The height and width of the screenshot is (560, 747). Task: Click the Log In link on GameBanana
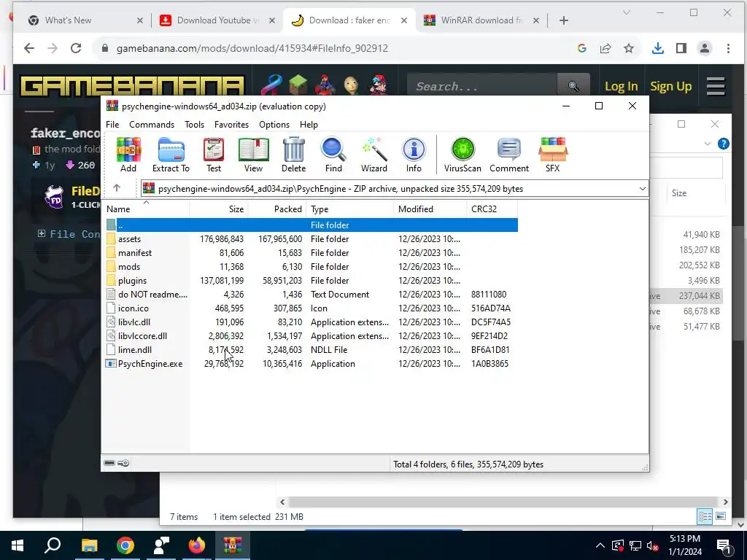622,86
